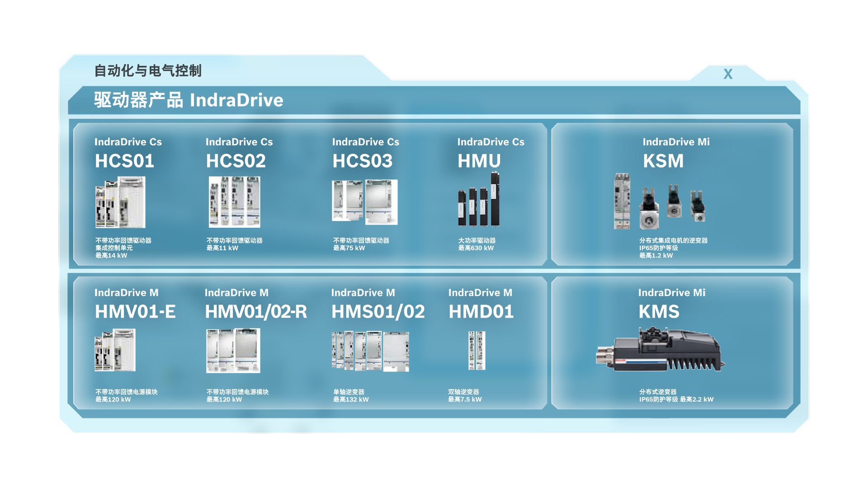Click the IndraDrive Cs label above HMU
This screenshot has height=488, width=868.
[491, 142]
